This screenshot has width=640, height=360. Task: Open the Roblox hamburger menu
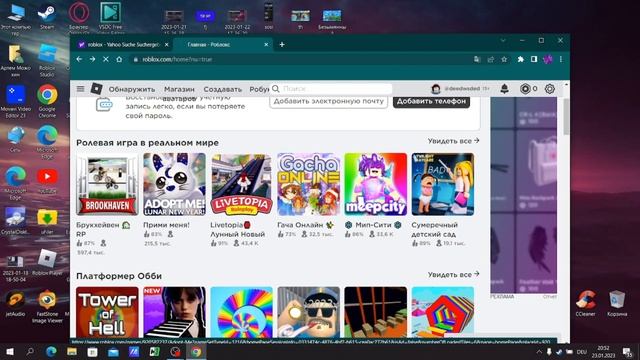point(80,89)
